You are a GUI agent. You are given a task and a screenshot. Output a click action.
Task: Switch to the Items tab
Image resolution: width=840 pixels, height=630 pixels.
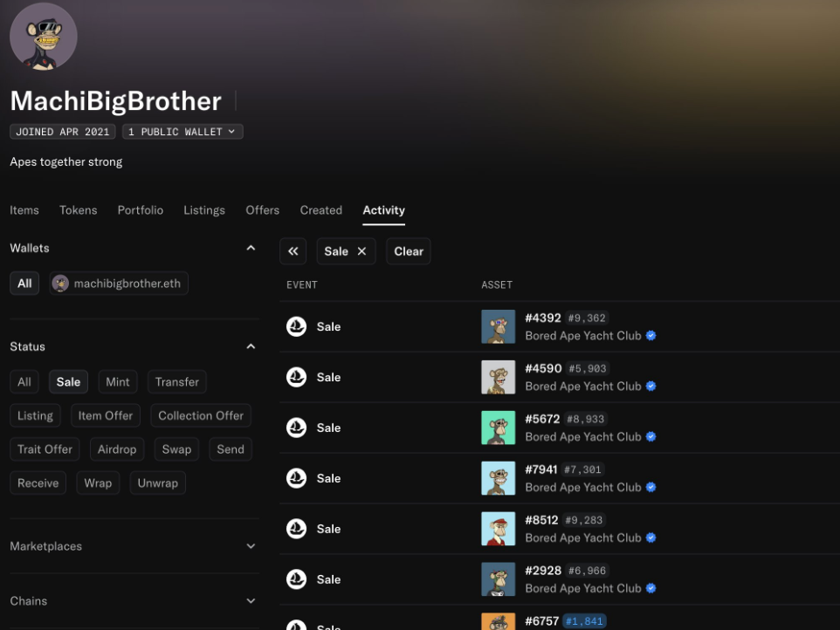click(x=24, y=209)
